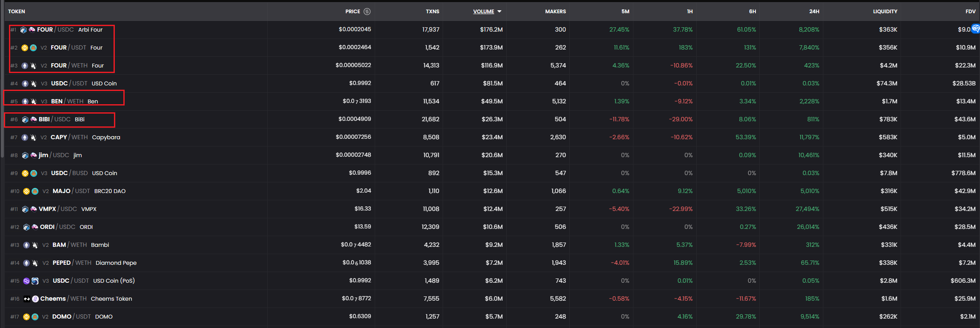The width and height of the screenshot is (980, 328).
Task: Open the CAPY/WETH Capybara pair
Action: pos(85,138)
